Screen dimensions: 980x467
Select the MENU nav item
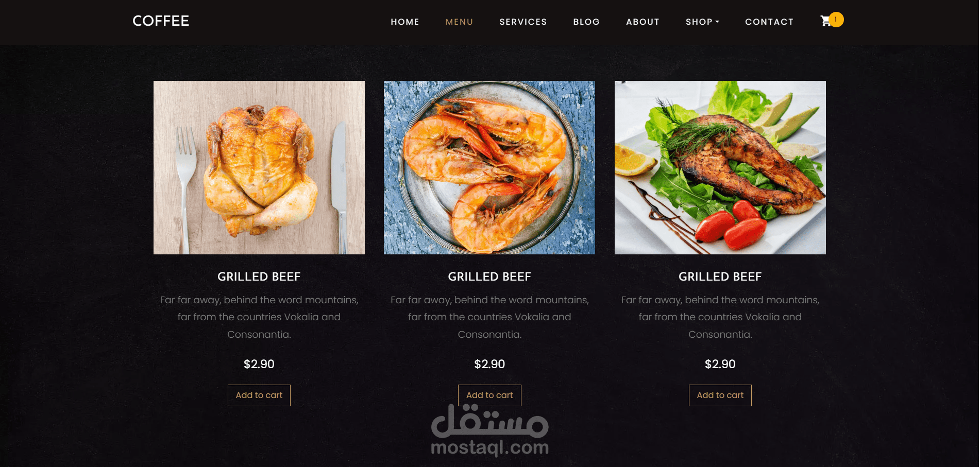[459, 22]
